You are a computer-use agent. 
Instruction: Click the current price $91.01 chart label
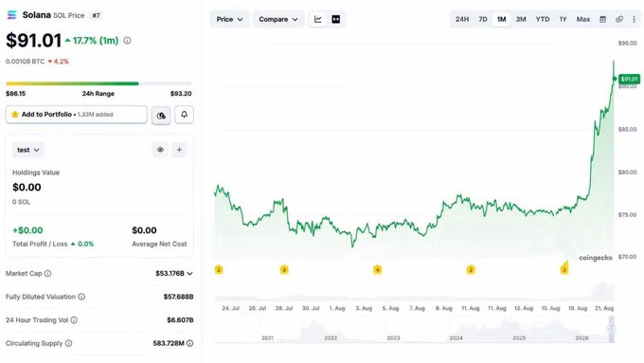(629, 79)
